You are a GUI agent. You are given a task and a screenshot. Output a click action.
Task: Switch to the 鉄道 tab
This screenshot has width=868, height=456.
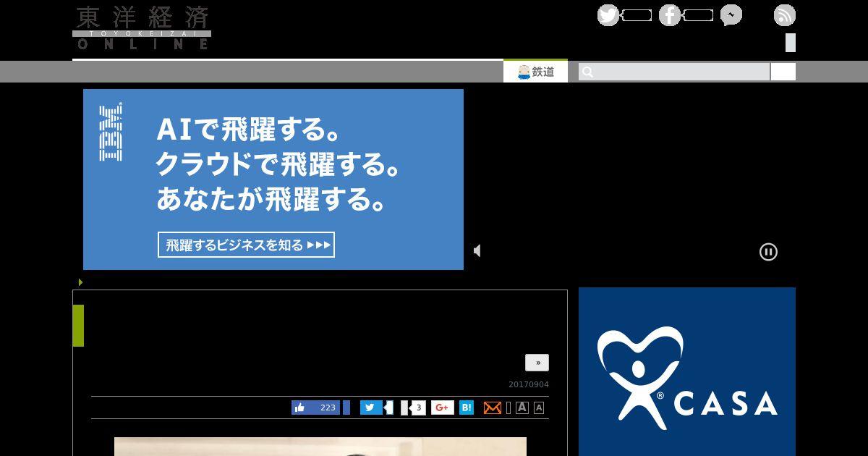click(535, 71)
